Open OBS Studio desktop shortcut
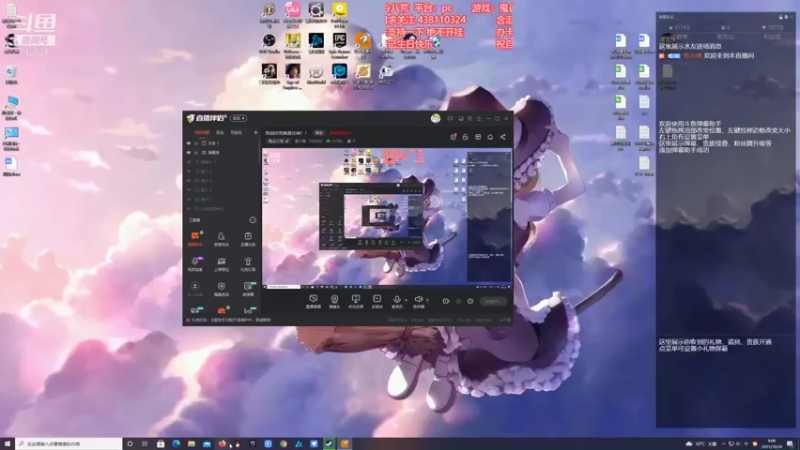 coord(269,42)
